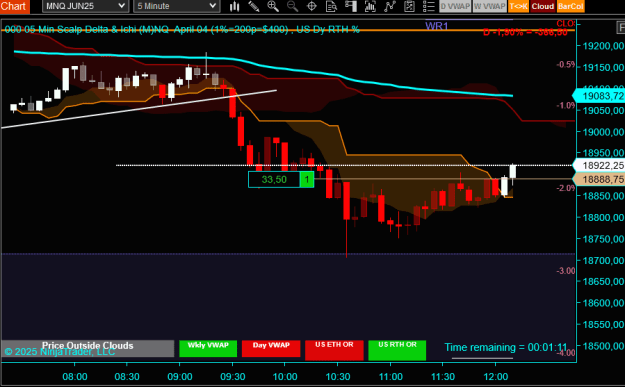Viewport: 625px width, 387px height.
Task: Activate the crosshair cursor icon
Action: click(x=312, y=6)
